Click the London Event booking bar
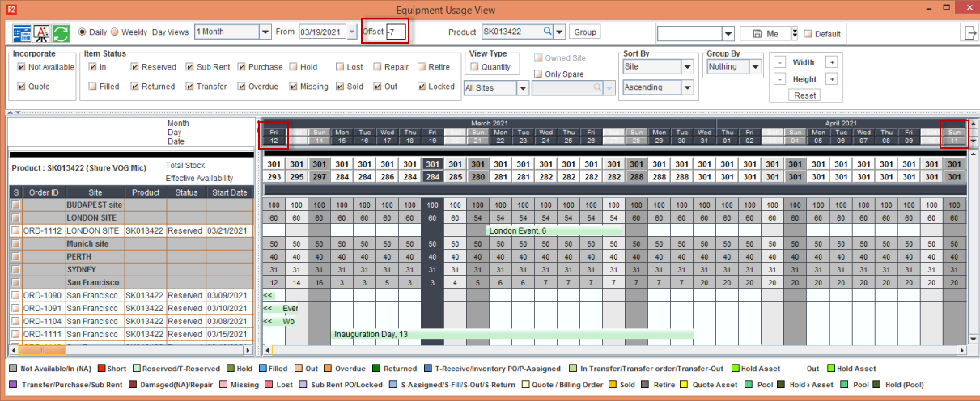The image size is (980, 401). pyautogui.click(x=554, y=230)
